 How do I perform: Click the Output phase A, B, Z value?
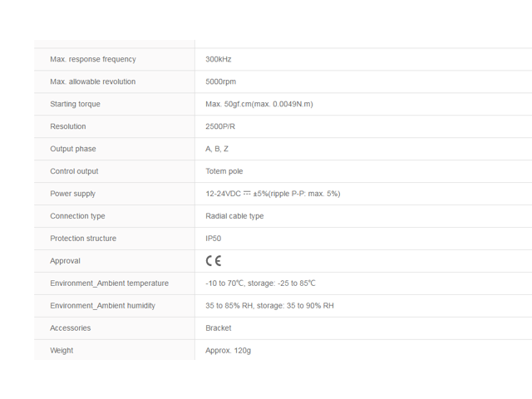217,149
